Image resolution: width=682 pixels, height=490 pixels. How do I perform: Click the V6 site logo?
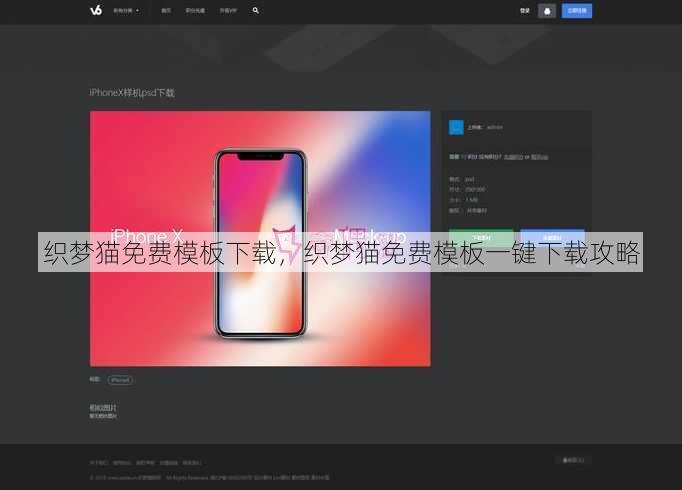tap(96, 10)
